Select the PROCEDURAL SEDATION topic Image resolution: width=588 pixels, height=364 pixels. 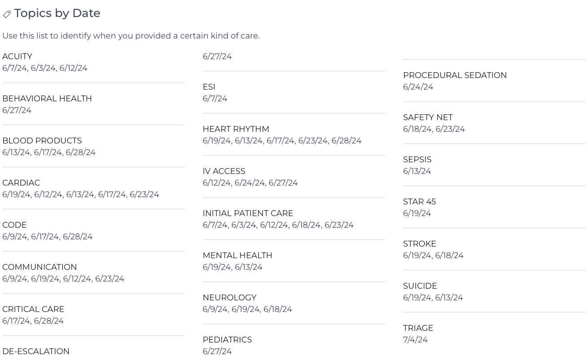coord(455,75)
